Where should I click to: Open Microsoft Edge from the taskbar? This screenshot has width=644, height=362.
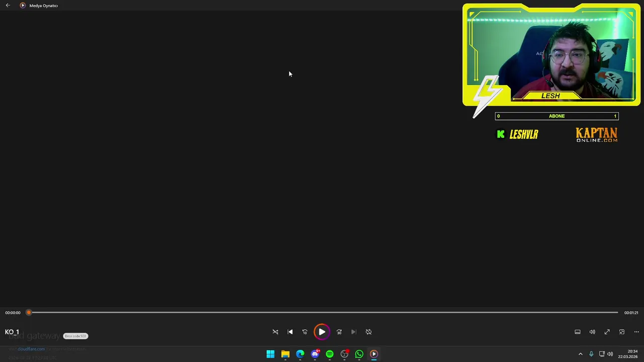[300, 354]
